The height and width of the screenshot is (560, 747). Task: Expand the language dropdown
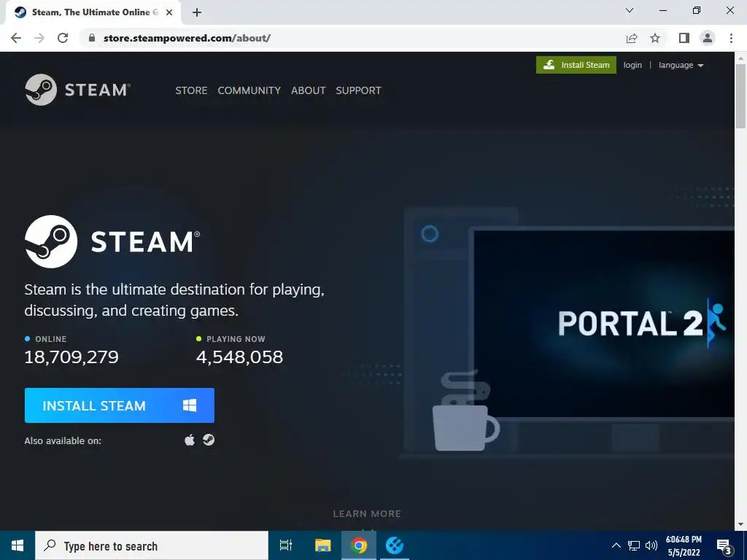[x=681, y=65]
